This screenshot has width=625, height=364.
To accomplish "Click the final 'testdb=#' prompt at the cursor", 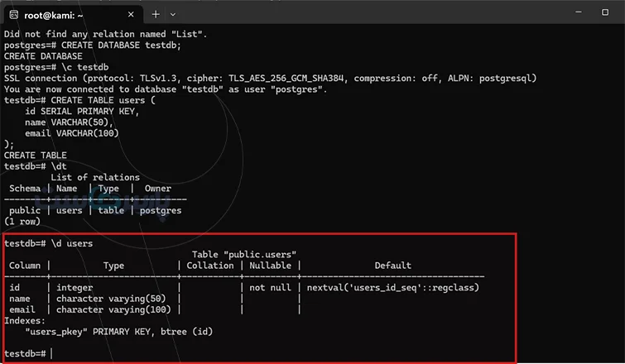I will (25, 353).
